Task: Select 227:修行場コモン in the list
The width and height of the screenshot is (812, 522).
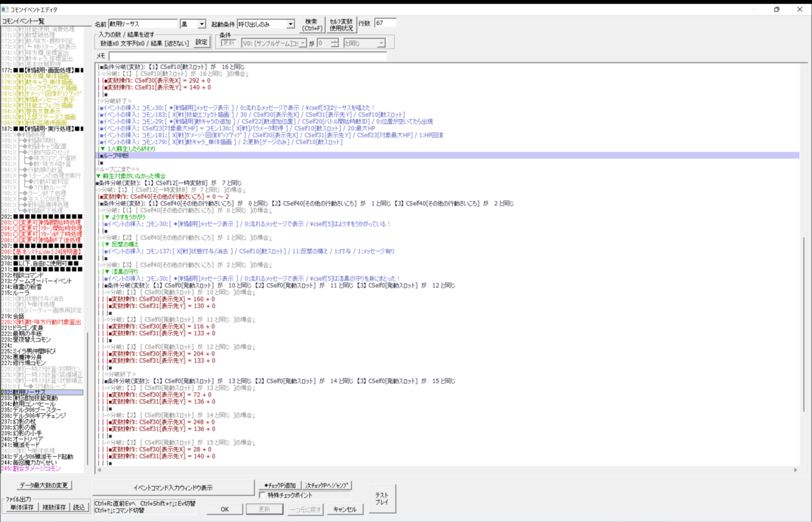Action: click(24, 363)
